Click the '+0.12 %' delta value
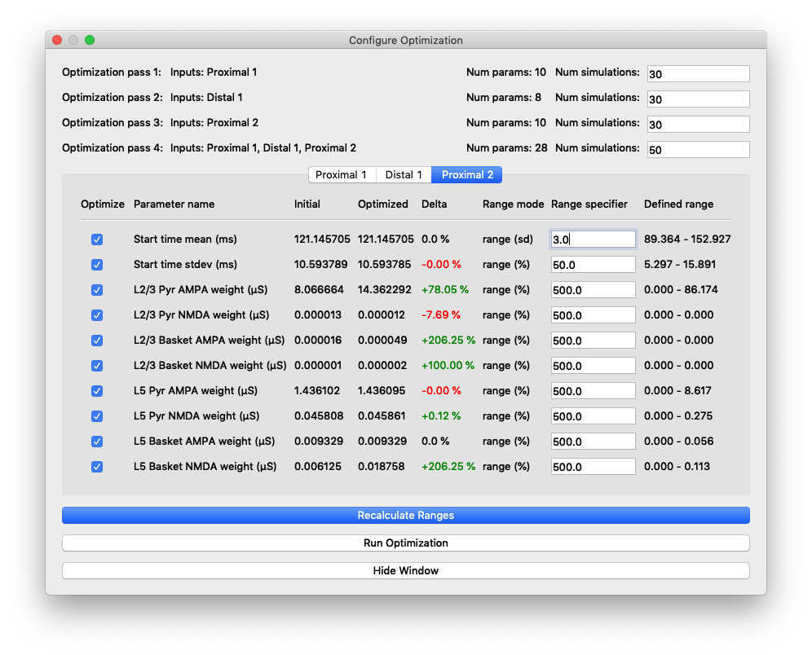The image size is (812, 655). click(441, 416)
